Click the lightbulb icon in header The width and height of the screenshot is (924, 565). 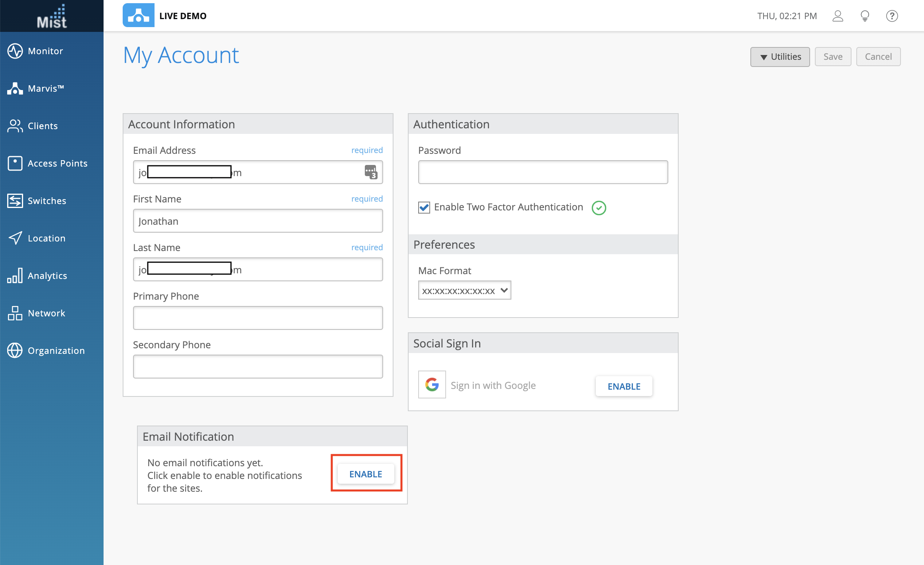tap(865, 16)
